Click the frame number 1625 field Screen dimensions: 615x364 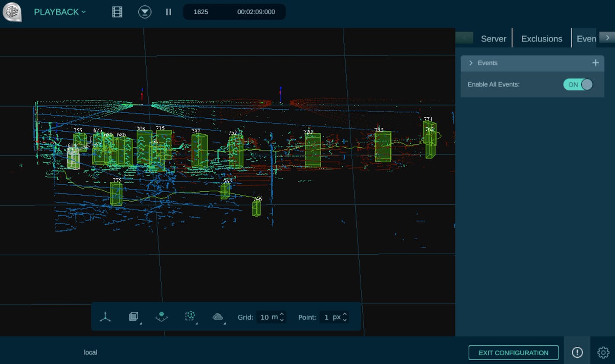[201, 12]
